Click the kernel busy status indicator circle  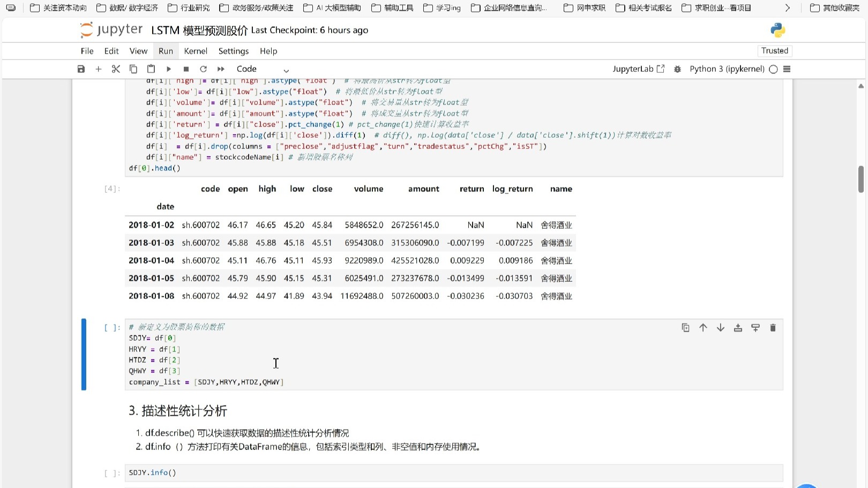(773, 69)
